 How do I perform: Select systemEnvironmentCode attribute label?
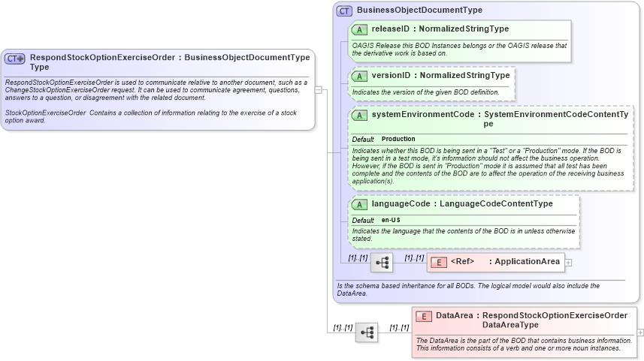500,119
